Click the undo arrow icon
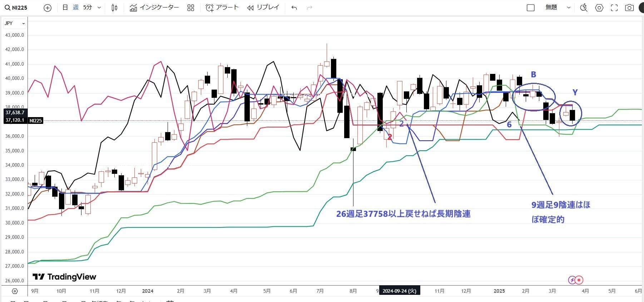This screenshot has width=644, height=302. 294,8
